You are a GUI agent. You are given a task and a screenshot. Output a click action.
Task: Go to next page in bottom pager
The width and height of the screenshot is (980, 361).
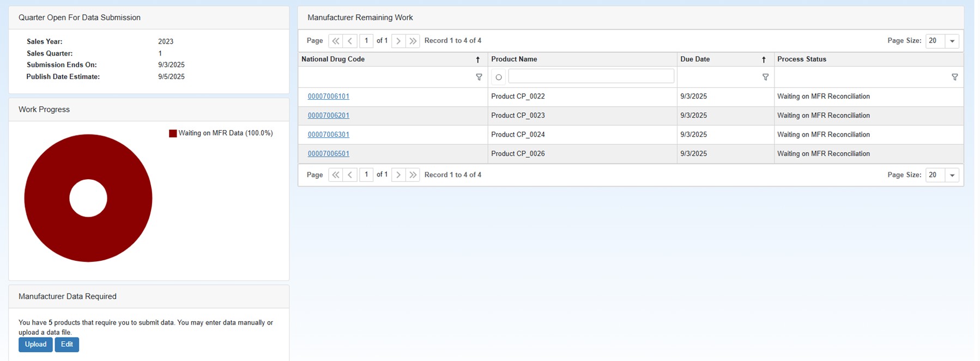pos(398,175)
